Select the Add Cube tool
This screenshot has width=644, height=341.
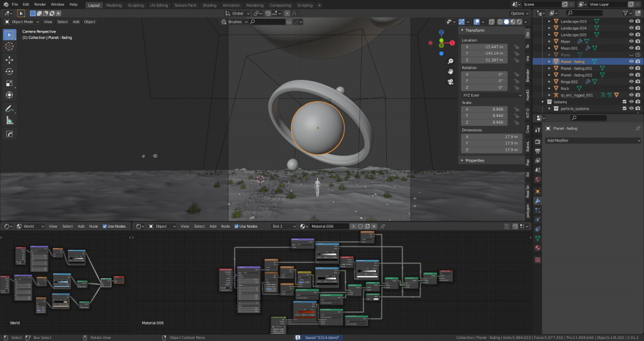point(9,134)
